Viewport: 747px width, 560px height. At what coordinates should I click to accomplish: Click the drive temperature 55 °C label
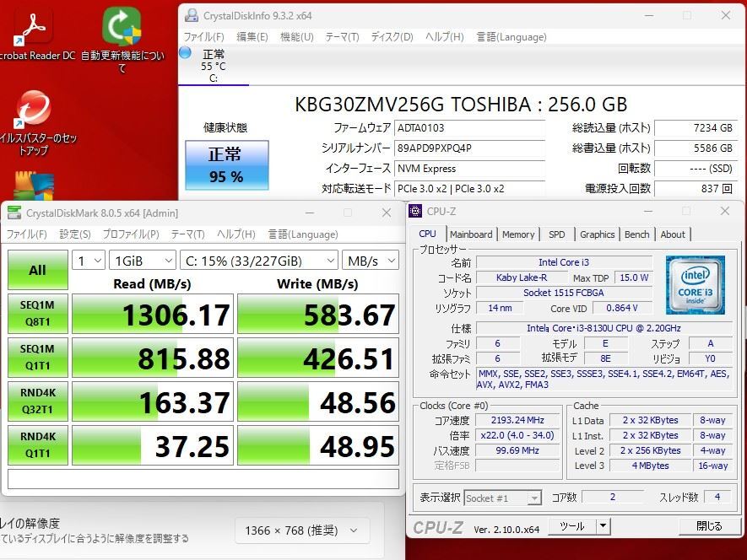point(213,66)
